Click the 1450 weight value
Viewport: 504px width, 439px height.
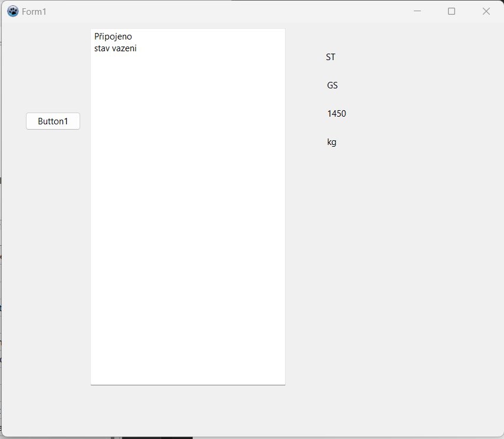point(337,114)
